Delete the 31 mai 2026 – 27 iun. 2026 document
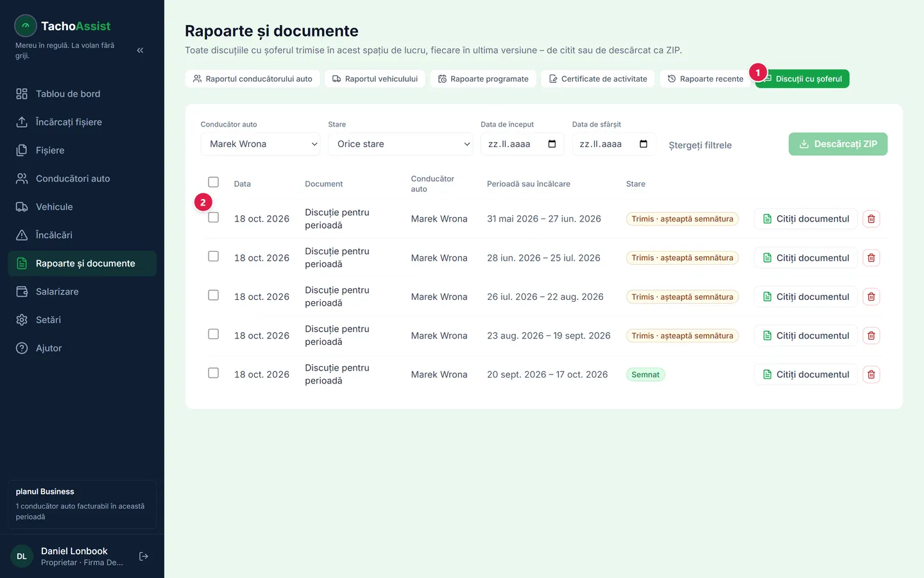This screenshot has height=578, width=924. coord(871,219)
